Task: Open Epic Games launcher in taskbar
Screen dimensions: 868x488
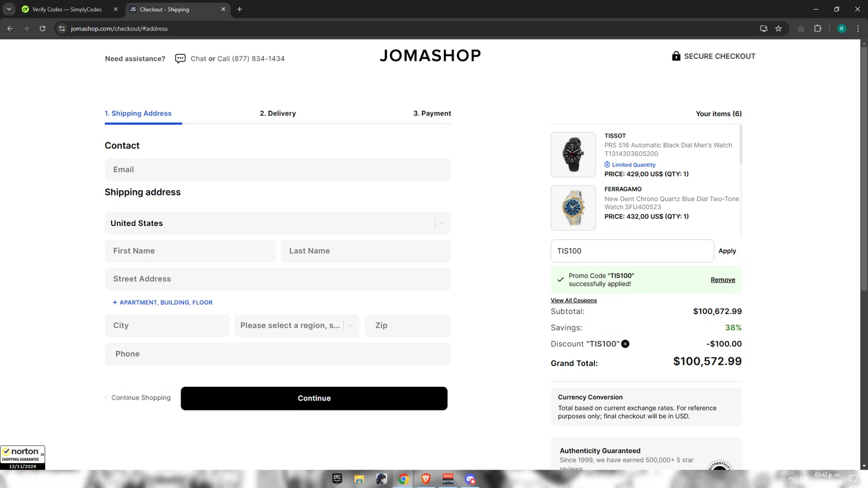Action: tap(337, 479)
